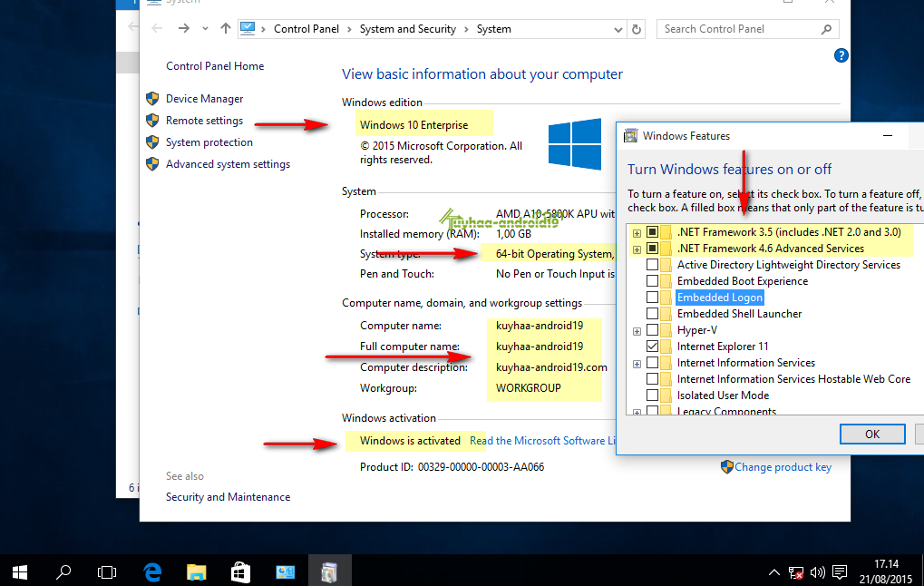Select the Windows 10 Enterprise text

click(x=413, y=125)
